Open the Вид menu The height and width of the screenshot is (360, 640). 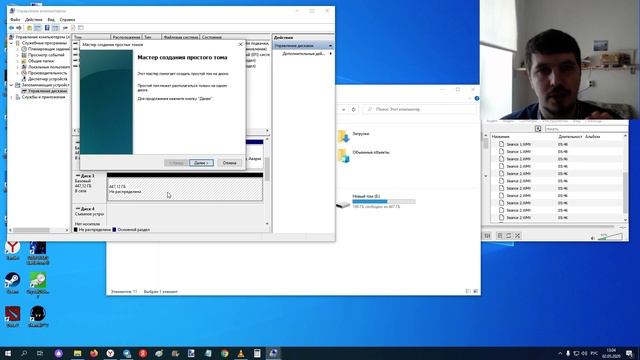click(x=51, y=20)
